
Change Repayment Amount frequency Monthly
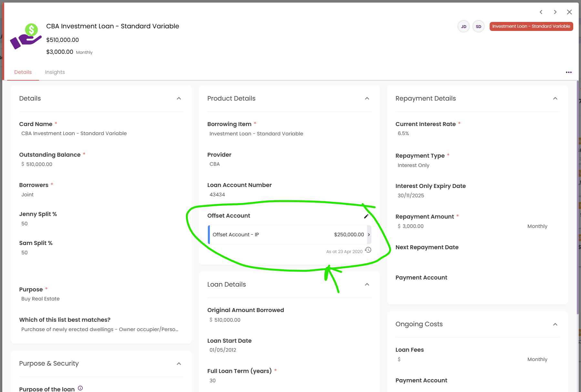point(537,226)
